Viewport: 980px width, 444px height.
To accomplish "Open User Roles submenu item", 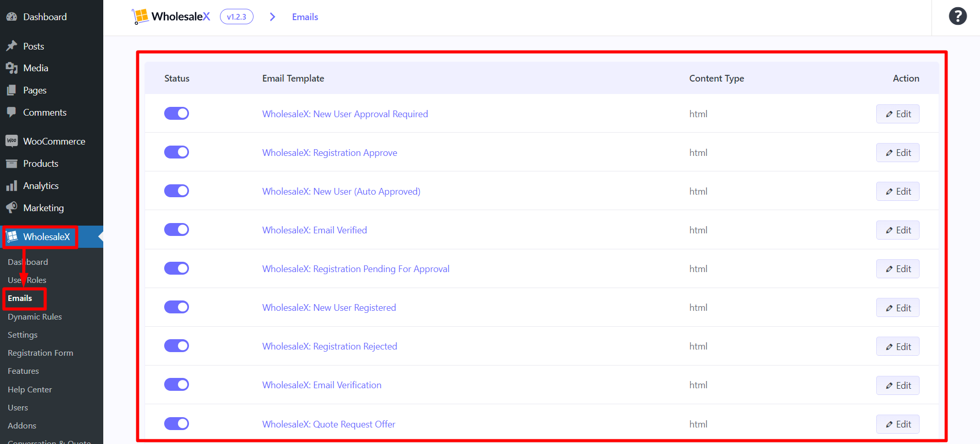I will coord(27,280).
